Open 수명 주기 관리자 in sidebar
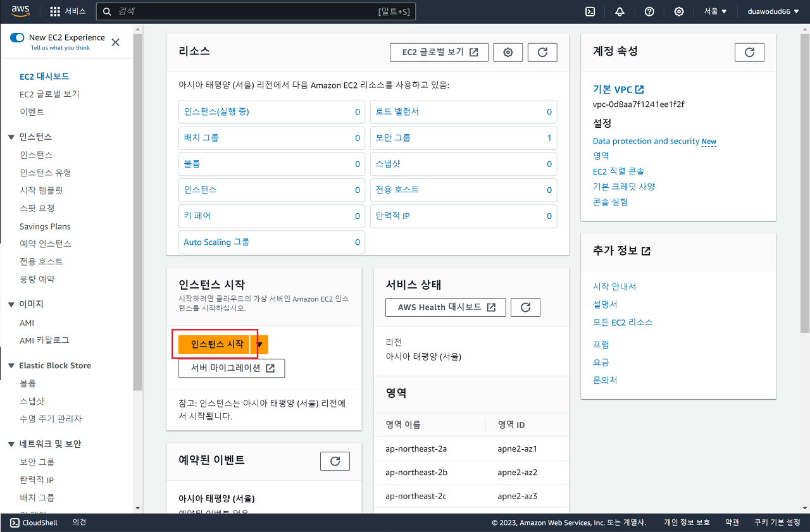Image resolution: width=810 pixels, height=532 pixels. 51,419
